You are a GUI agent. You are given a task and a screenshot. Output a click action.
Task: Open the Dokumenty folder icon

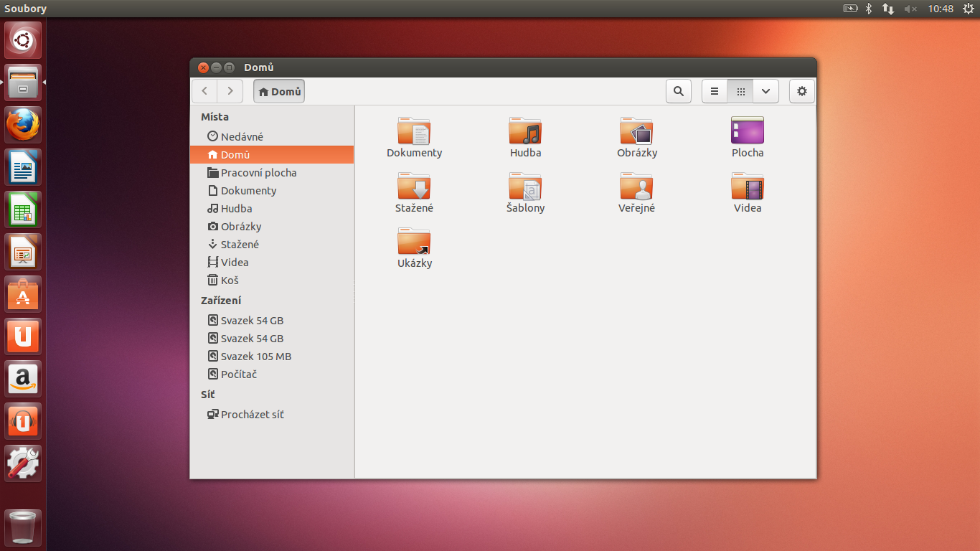(414, 132)
